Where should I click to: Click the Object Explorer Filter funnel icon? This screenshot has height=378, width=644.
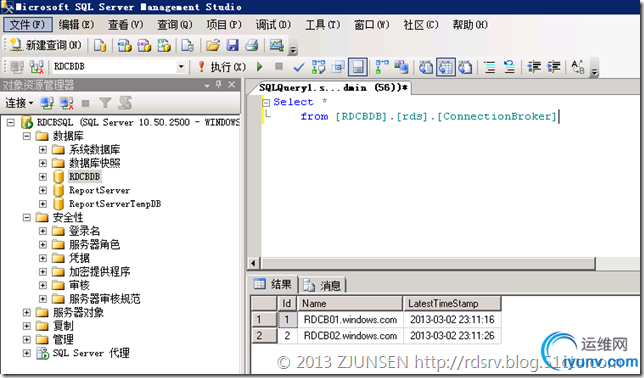tap(105, 103)
